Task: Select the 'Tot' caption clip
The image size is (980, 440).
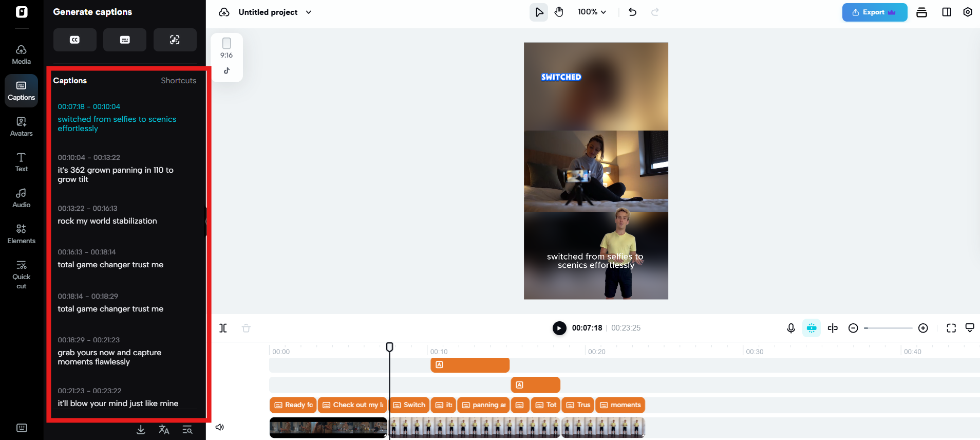Action: (x=545, y=405)
